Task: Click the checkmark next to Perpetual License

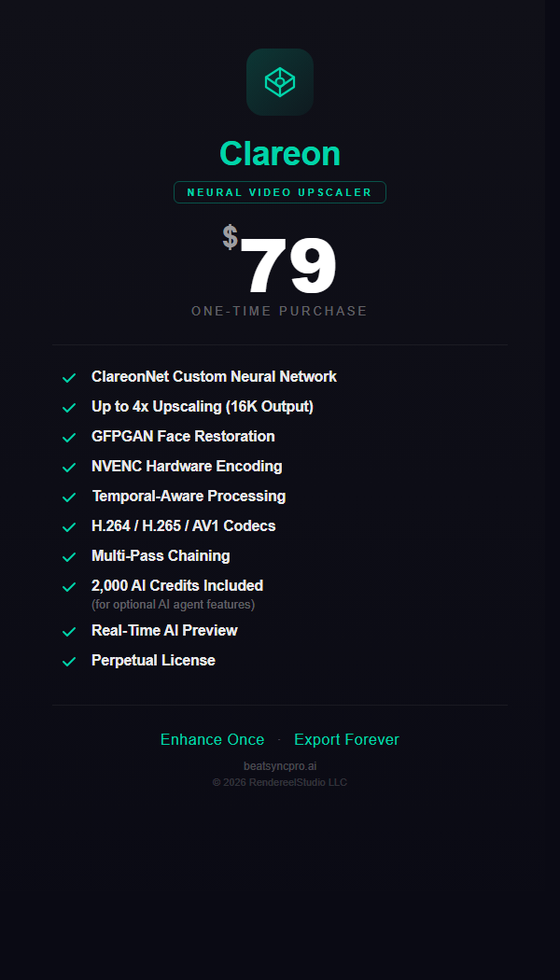Action: [x=69, y=662]
